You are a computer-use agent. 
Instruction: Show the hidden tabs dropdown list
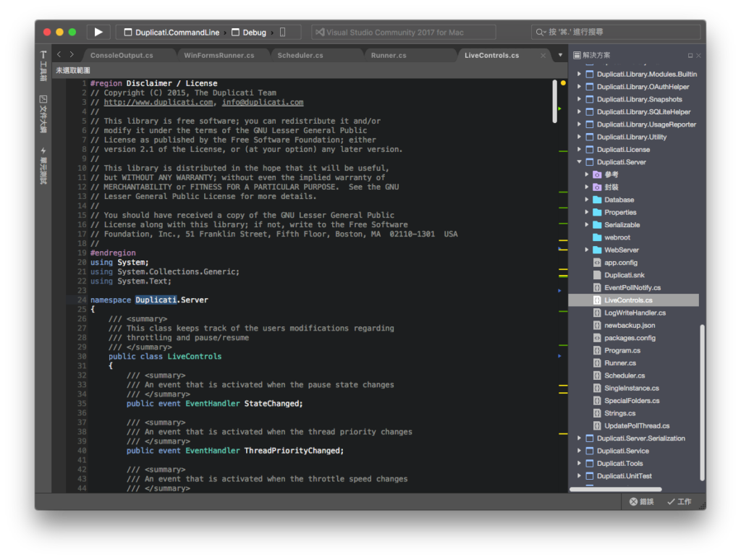pyautogui.click(x=561, y=55)
